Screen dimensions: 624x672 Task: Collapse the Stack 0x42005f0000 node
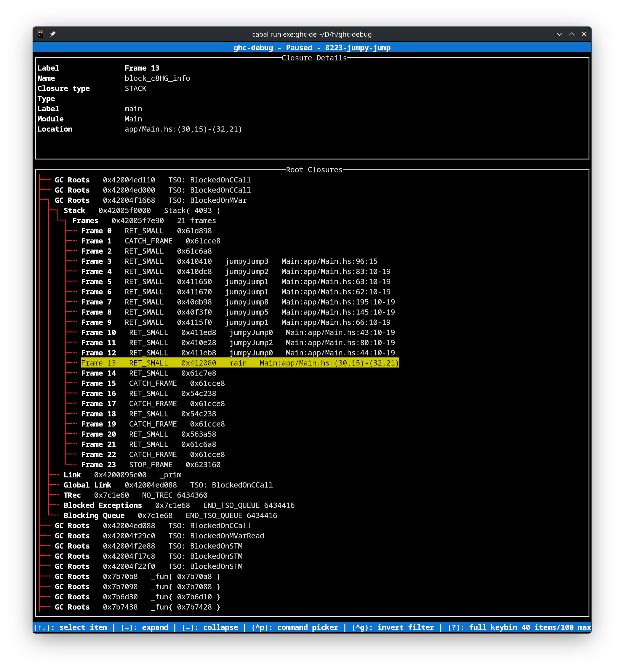(x=142, y=211)
